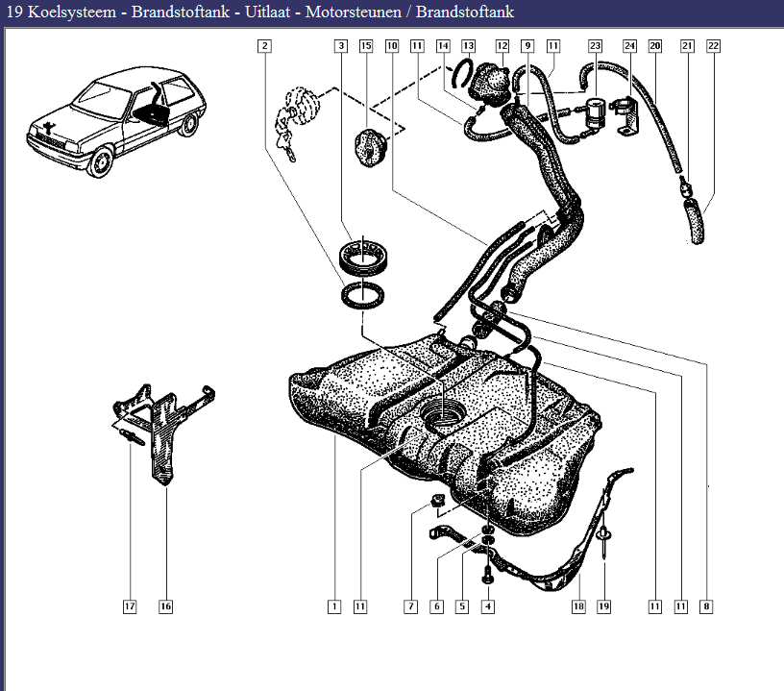Image resolution: width=784 pixels, height=691 pixels.
Task: Select callout number 24 label
Action: pos(629,46)
